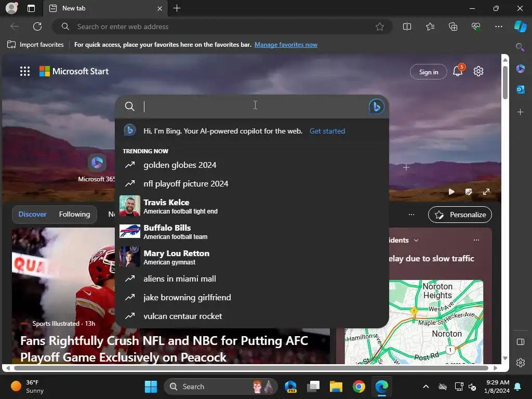Select the Mary Lou Retton suggestion
The image size is (532, 399).
pyautogui.click(x=252, y=257)
